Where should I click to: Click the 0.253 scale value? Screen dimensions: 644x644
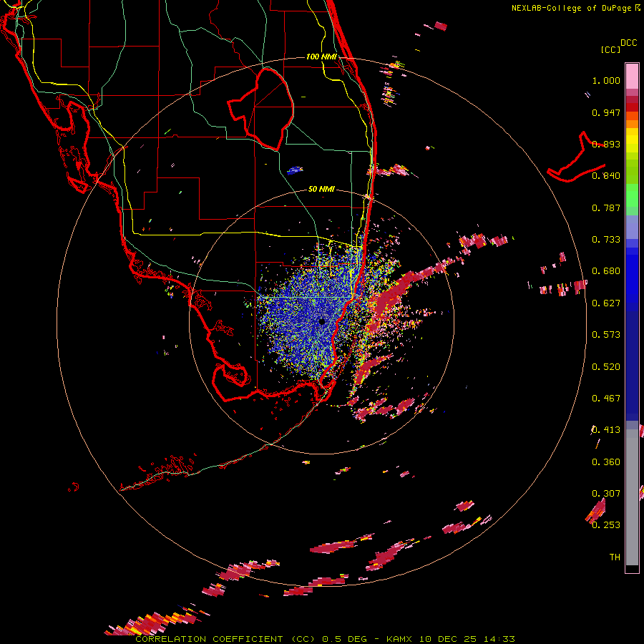pos(606,525)
